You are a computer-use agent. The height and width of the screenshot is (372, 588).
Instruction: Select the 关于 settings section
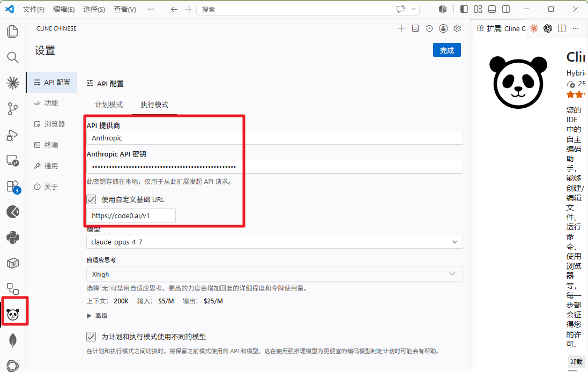(52, 187)
